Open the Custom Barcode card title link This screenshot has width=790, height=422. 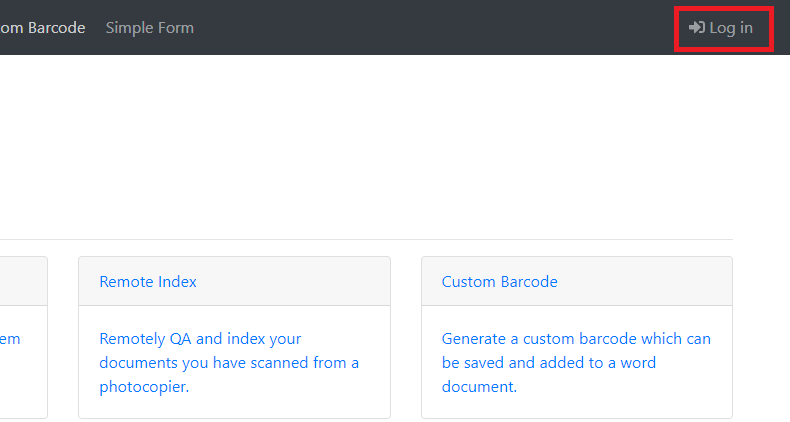[x=499, y=282]
